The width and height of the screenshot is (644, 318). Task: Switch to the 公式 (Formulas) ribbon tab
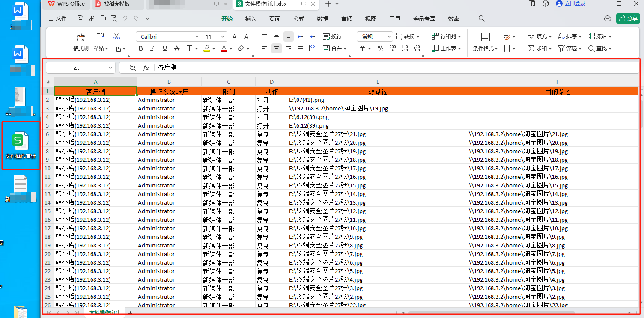coord(299,19)
